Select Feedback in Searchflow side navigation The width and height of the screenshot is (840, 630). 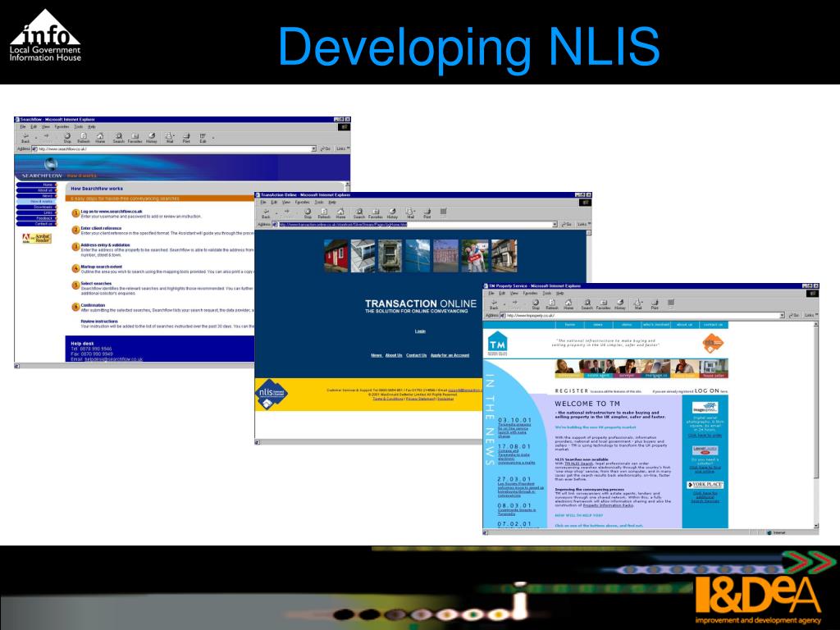36,218
